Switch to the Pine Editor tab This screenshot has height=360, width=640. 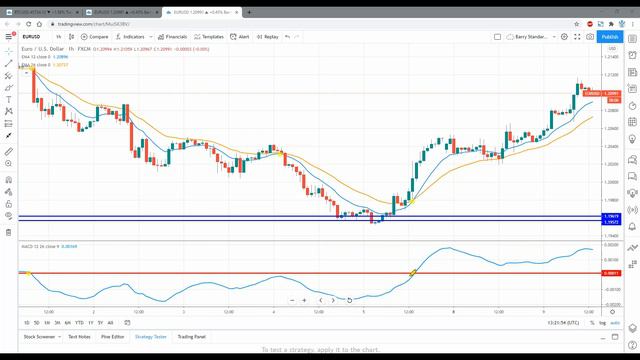(x=113, y=337)
